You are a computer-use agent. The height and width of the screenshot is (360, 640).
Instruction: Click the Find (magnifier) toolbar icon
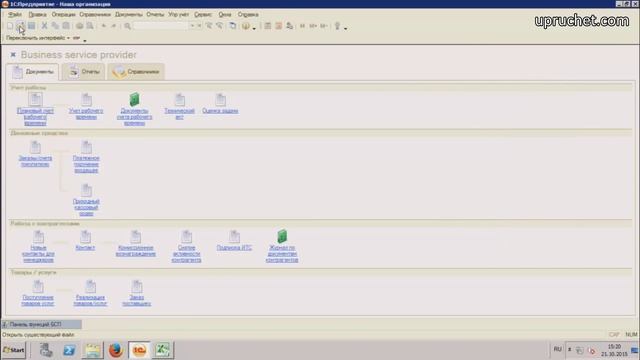(x=127, y=26)
